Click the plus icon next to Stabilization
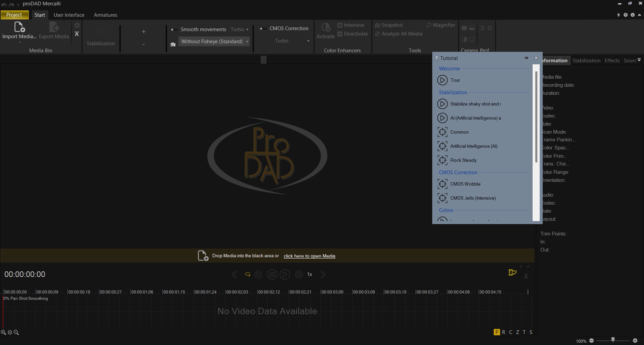The image size is (644, 345). (x=144, y=31)
